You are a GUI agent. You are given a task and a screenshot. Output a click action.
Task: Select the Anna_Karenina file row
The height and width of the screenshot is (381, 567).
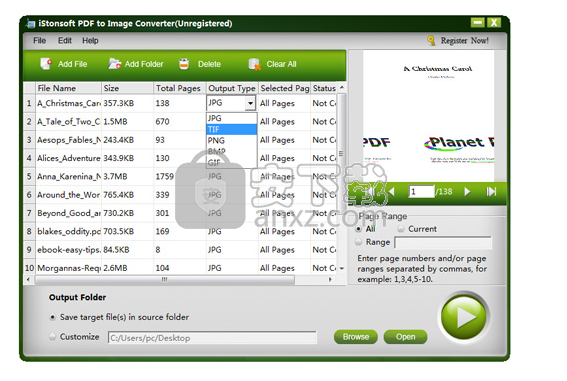(180, 176)
